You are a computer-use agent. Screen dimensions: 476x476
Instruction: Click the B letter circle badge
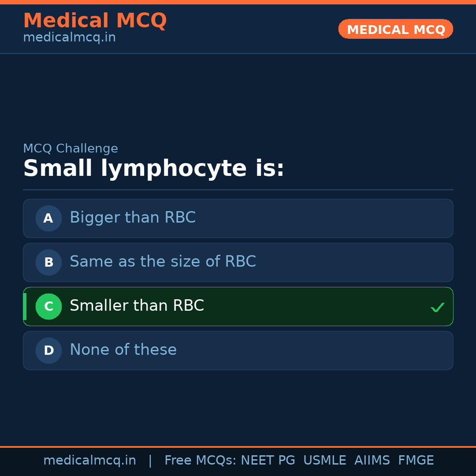(x=48, y=262)
